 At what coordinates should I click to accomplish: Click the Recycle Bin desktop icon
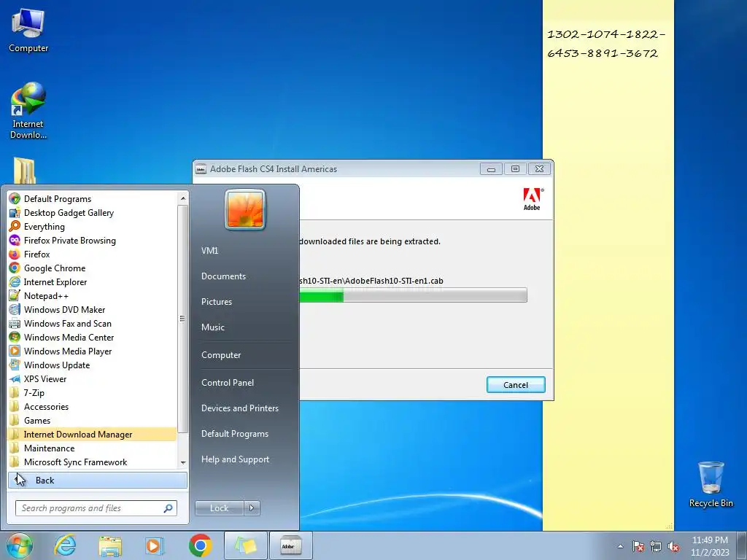(x=711, y=484)
